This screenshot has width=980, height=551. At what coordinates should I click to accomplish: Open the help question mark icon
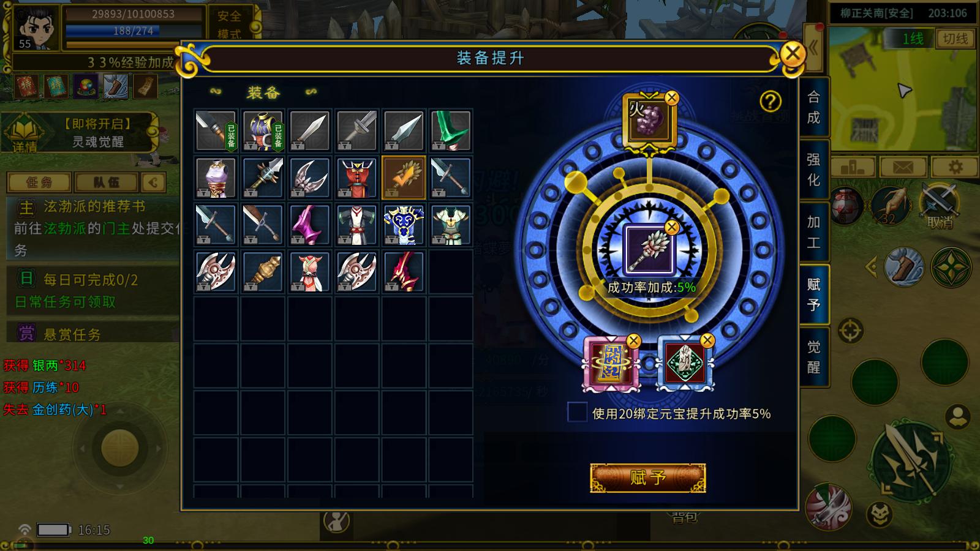coord(770,101)
